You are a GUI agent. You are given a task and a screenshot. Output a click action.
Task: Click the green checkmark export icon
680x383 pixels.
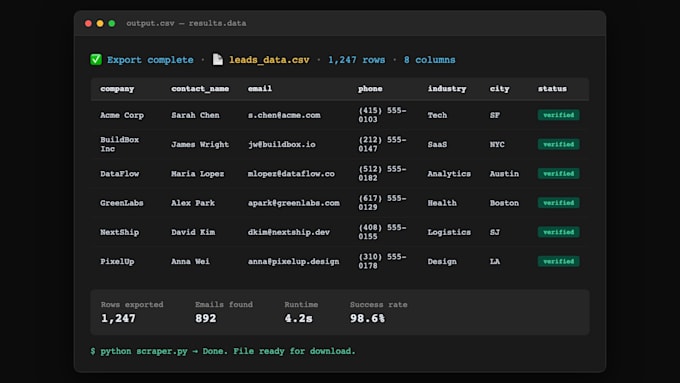point(96,59)
